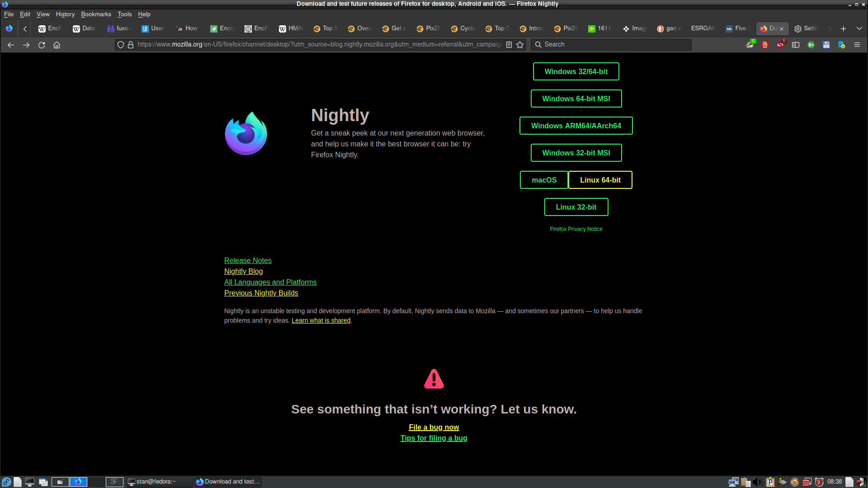Click the show desktop monitor icon in taskbar
This screenshot has height=488, width=868.
click(30, 482)
